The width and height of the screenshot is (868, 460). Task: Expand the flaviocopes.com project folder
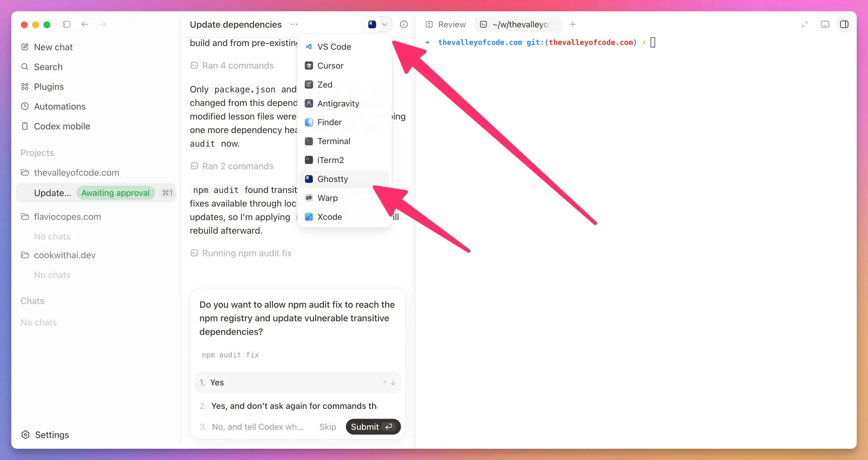click(x=61, y=217)
